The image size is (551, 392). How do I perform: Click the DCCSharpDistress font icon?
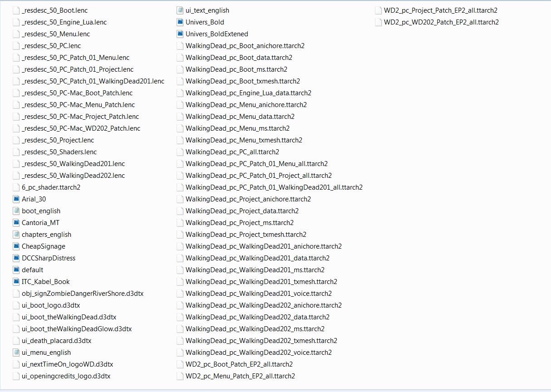16,258
